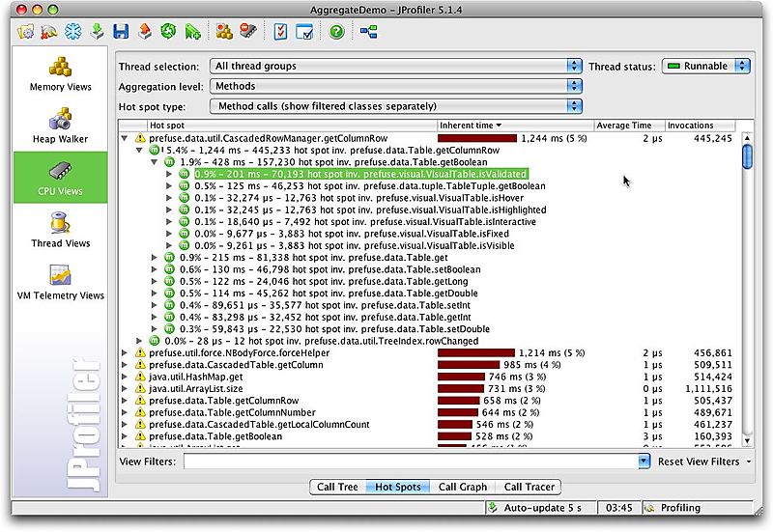Collapse the Table.getColumnRow 5.4% node

click(x=139, y=151)
